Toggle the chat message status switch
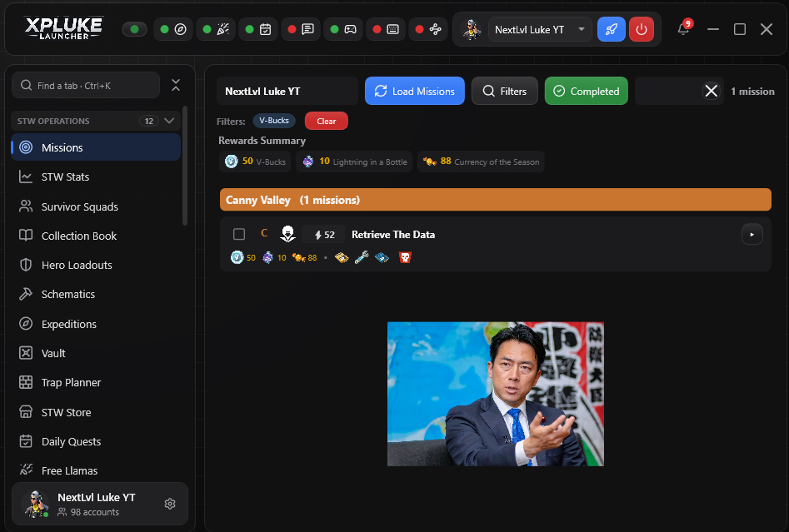The image size is (789, 532). click(301, 30)
